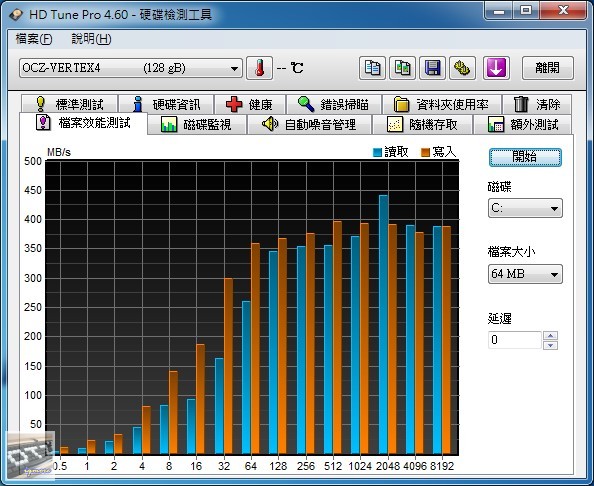The height and width of the screenshot is (486, 594).
Task: Minimize the HD Tune Pro window
Action: [499, 11]
